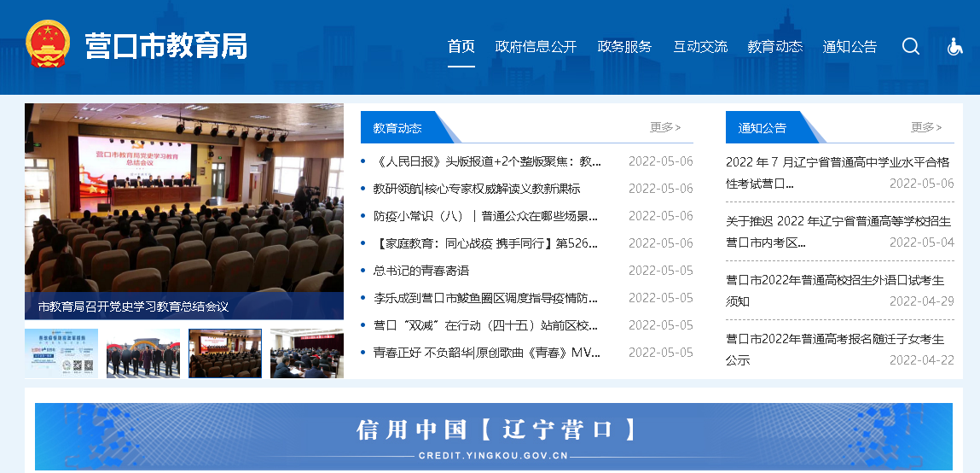Screen dimensions: 980x473
Task: Open 信用中国 辽宁营口 banner
Action: click(493, 436)
